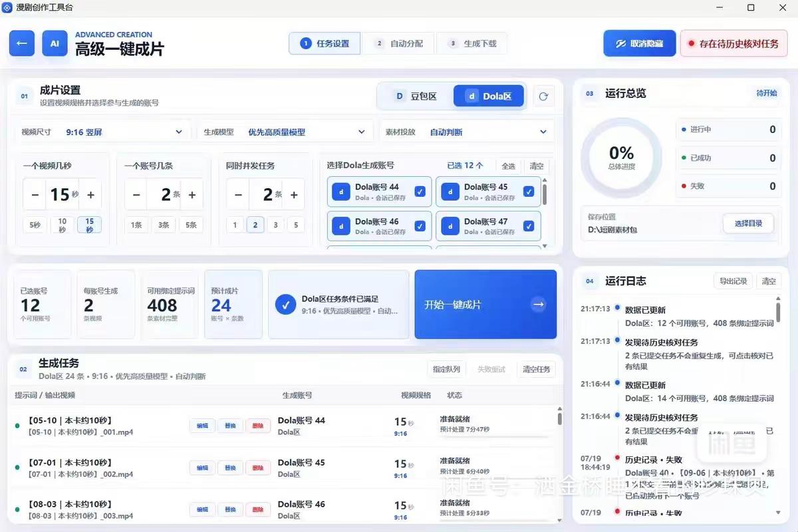The image size is (798, 532).
Task: Choose the 5秒 duration preset
Action: (35, 225)
